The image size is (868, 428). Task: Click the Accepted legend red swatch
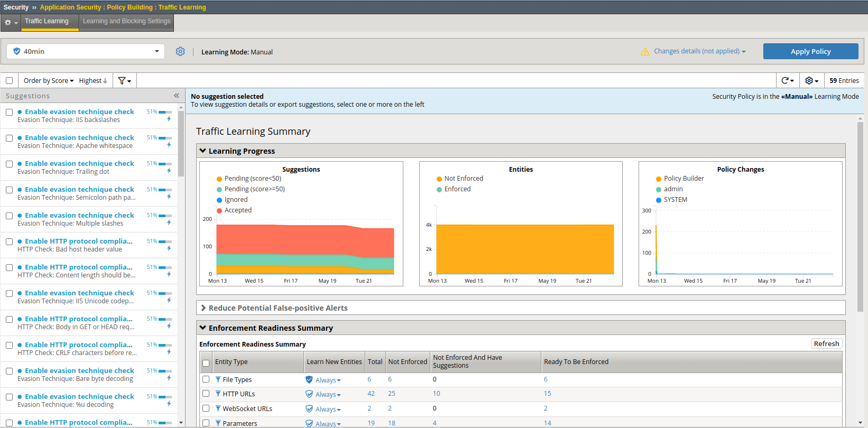click(x=219, y=210)
